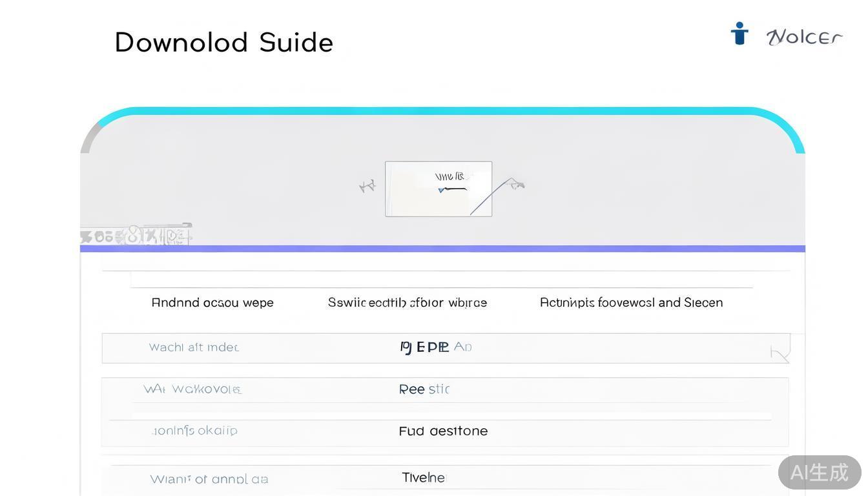The height and width of the screenshot is (496, 868).
Task: Click the corner arrow icon in the first row
Action: tap(780, 353)
